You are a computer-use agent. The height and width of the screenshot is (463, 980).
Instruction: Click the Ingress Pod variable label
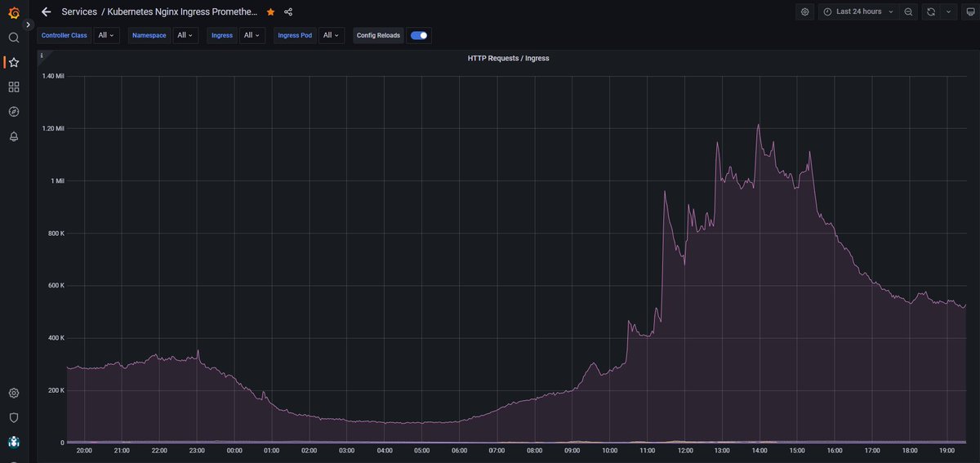(x=295, y=35)
